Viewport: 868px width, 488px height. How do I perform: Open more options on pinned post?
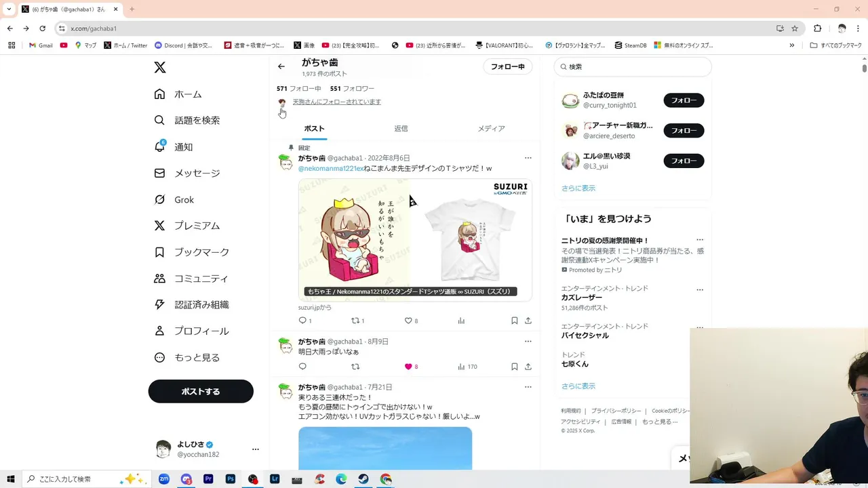(528, 158)
